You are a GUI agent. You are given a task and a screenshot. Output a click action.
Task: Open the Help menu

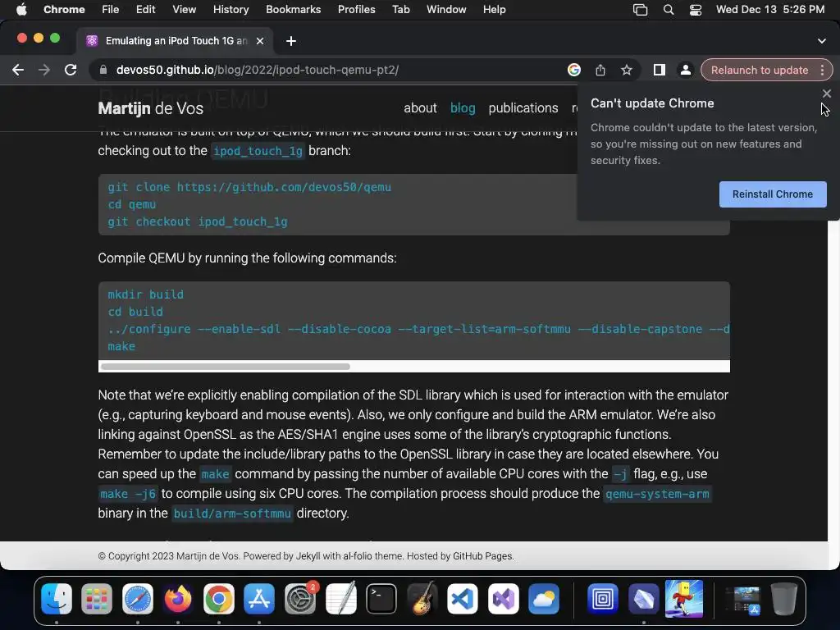[494, 10]
